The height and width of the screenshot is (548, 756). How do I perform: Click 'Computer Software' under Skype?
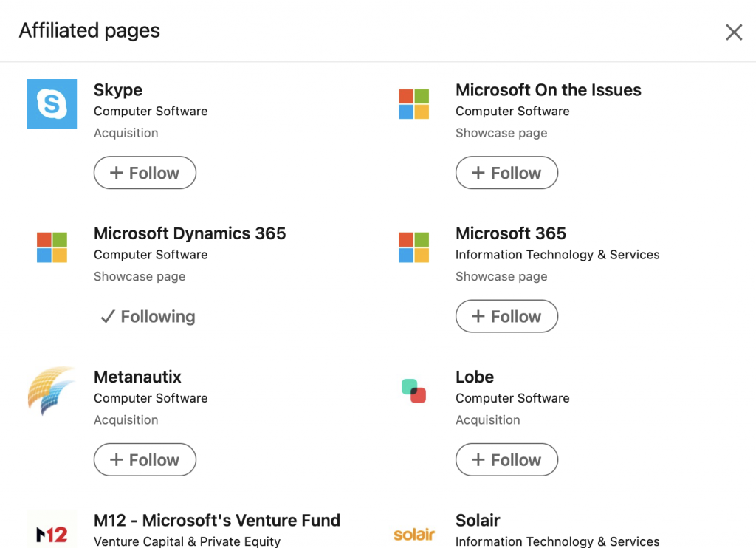pyautogui.click(x=151, y=112)
